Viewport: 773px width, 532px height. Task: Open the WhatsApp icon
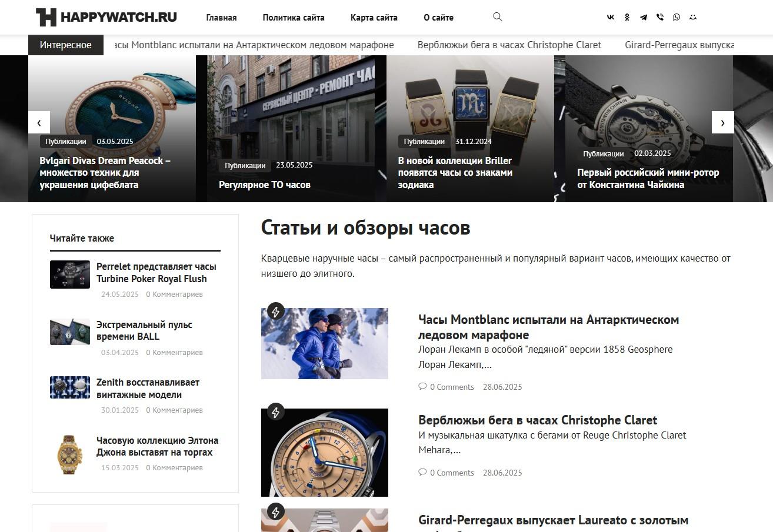tap(677, 18)
